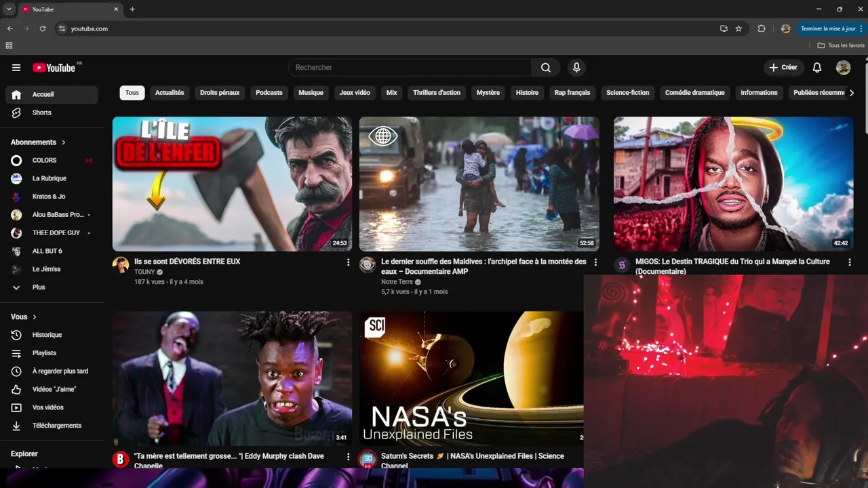
Task: Select the Actualités filter chip
Action: 170,93
